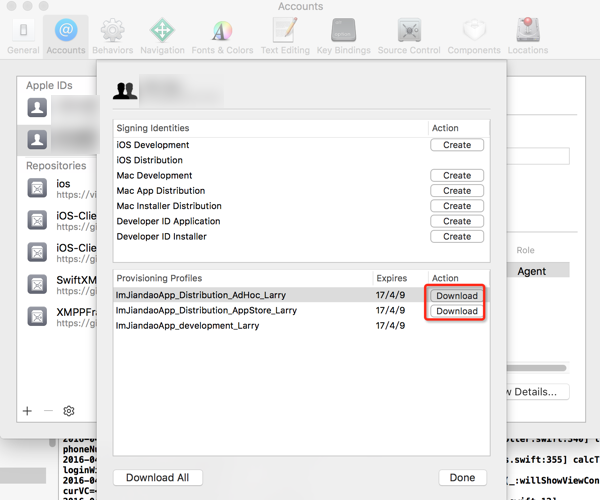
Task: Create a Mac App Distribution identity
Action: pos(457,191)
